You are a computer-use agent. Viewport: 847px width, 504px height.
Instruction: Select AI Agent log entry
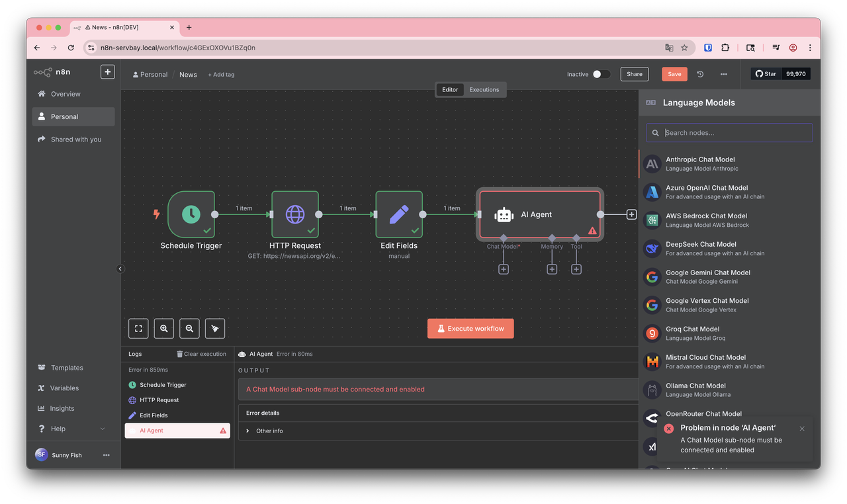coord(177,431)
